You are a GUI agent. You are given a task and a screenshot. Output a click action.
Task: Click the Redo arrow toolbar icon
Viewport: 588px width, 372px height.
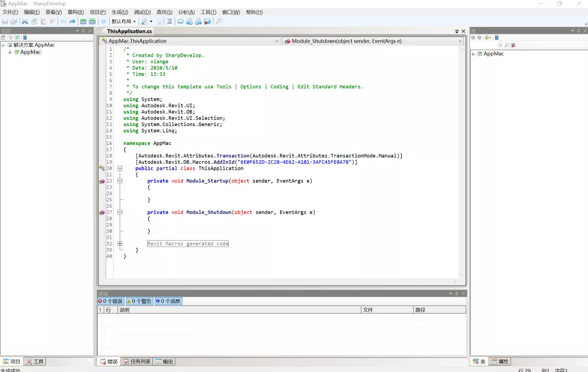click(72, 21)
